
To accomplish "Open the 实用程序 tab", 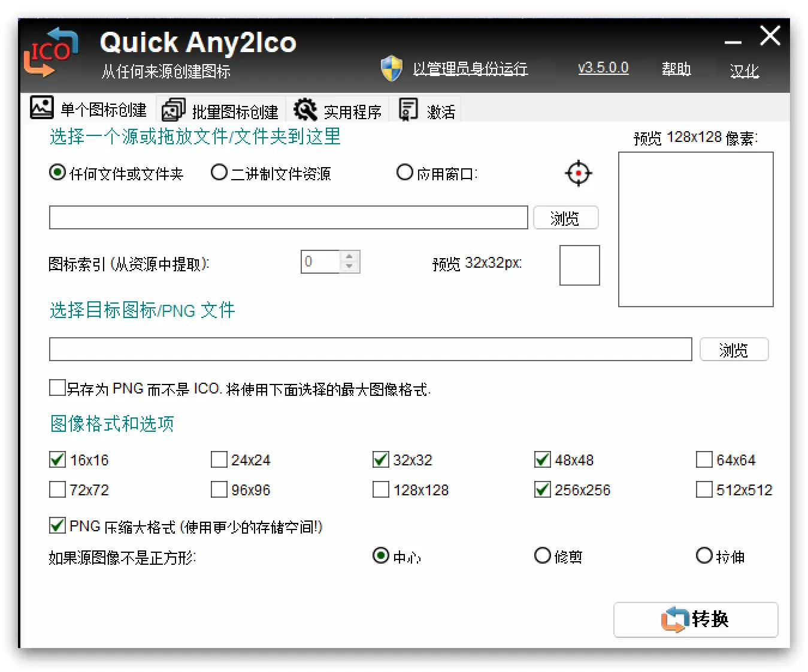I will coord(337,110).
